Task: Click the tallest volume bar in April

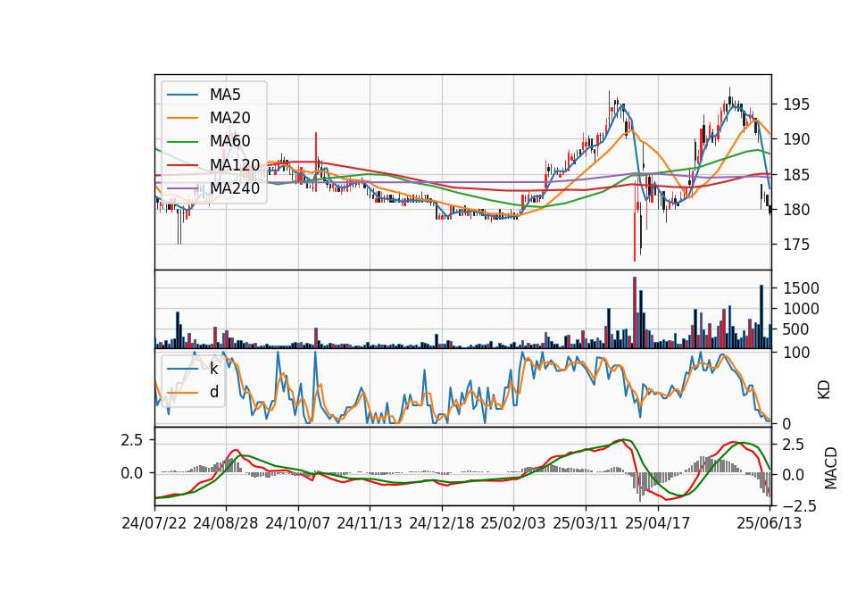Action: click(635, 312)
